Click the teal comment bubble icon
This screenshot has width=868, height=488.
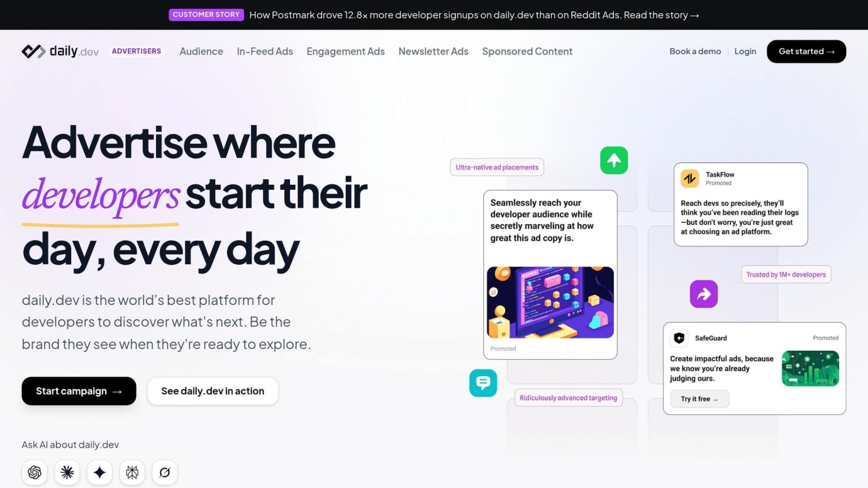tap(483, 383)
